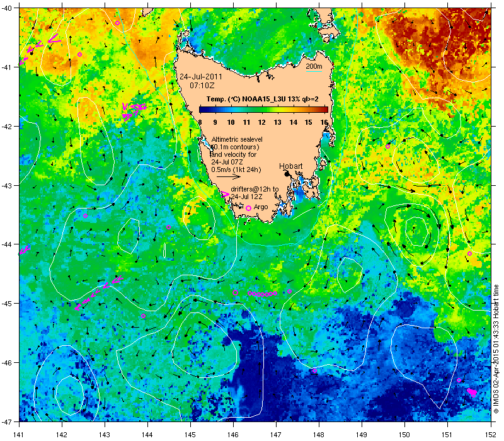
Task: Click the 'Argo' legend text
Action: point(261,207)
